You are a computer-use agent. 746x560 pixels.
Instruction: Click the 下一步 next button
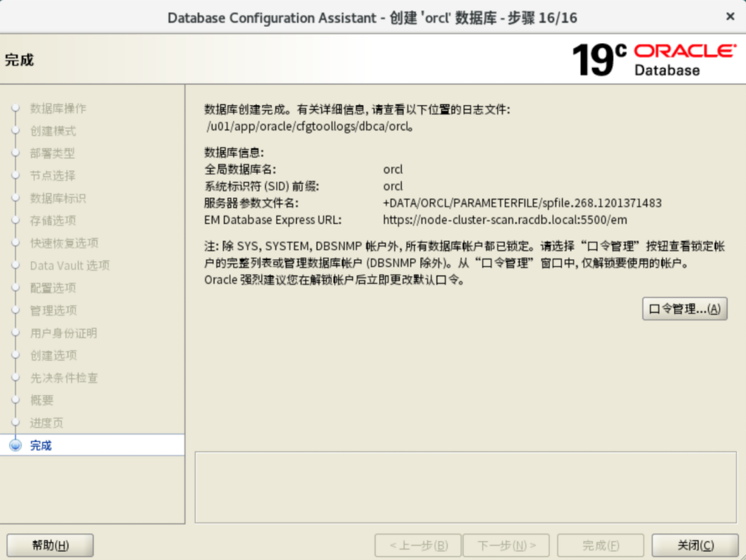(x=507, y=546)
